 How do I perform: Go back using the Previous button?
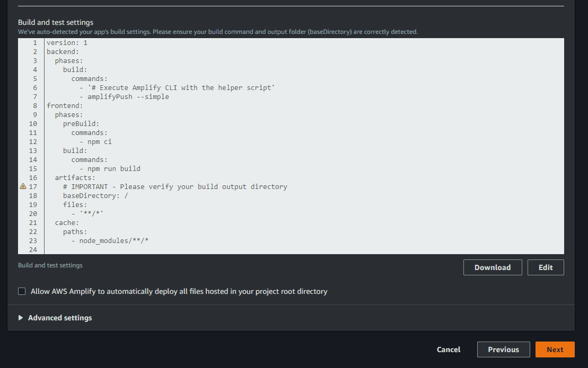pyautogui.click(x=503, y=349)
